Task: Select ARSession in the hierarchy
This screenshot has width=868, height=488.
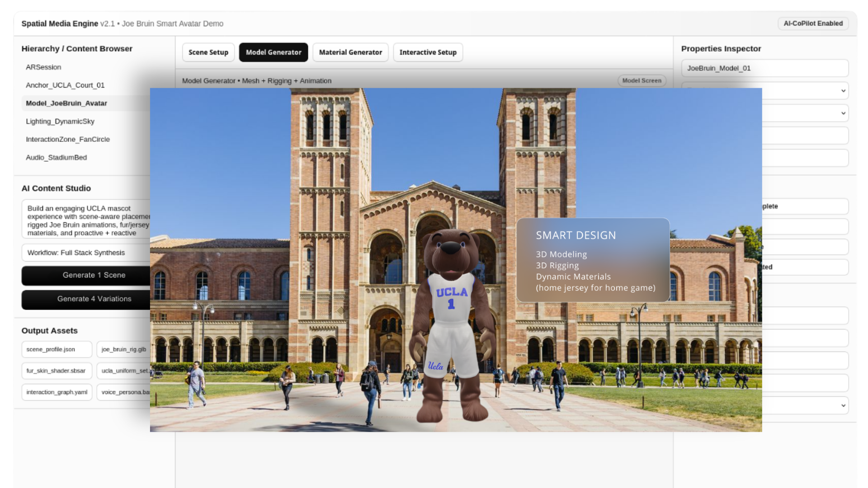Action: [x=43, y=67]
